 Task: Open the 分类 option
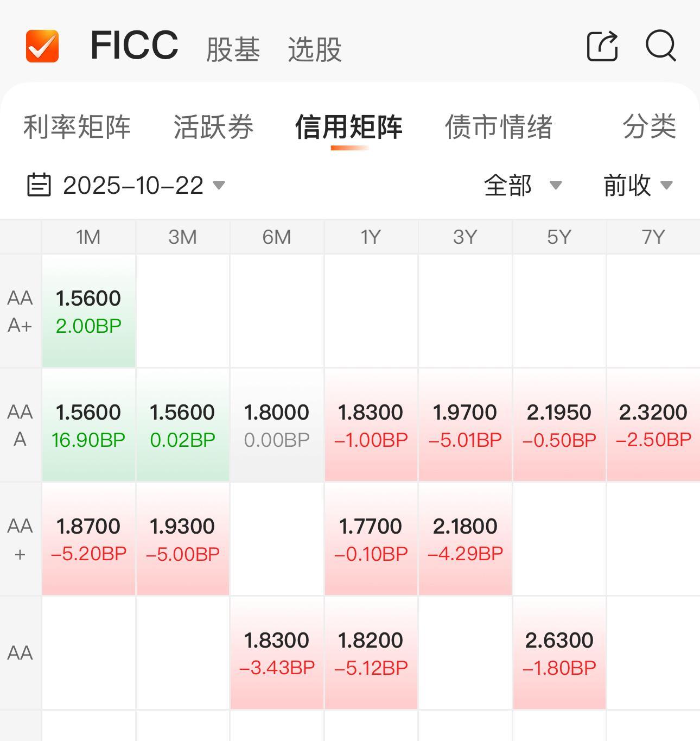tap(650, 128)
